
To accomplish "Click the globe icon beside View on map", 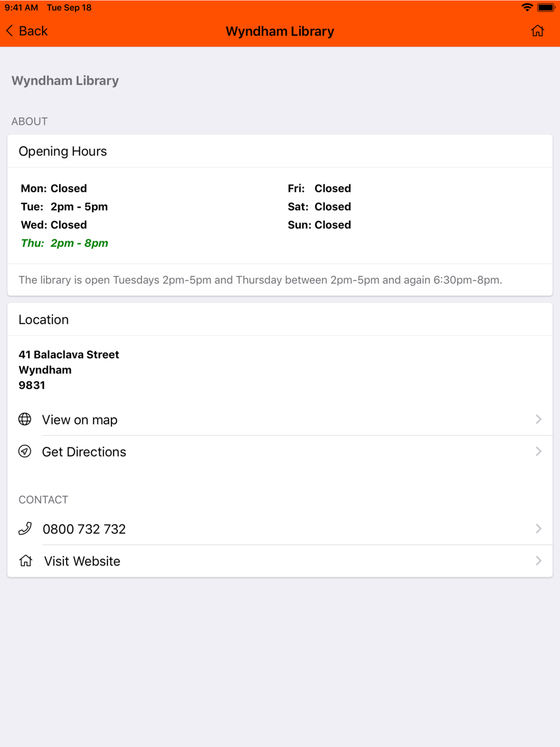I will click(x=25, y=419).
